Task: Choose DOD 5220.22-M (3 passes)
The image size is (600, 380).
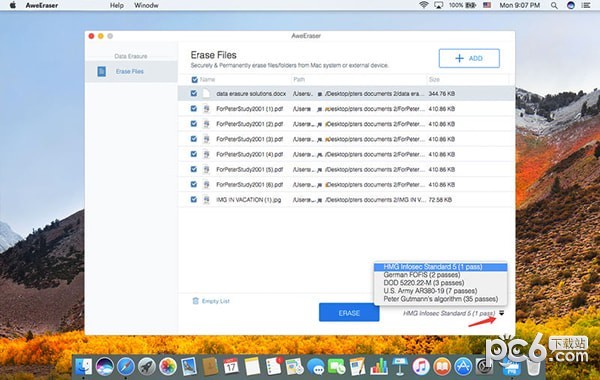Action: tap(440, 283)
